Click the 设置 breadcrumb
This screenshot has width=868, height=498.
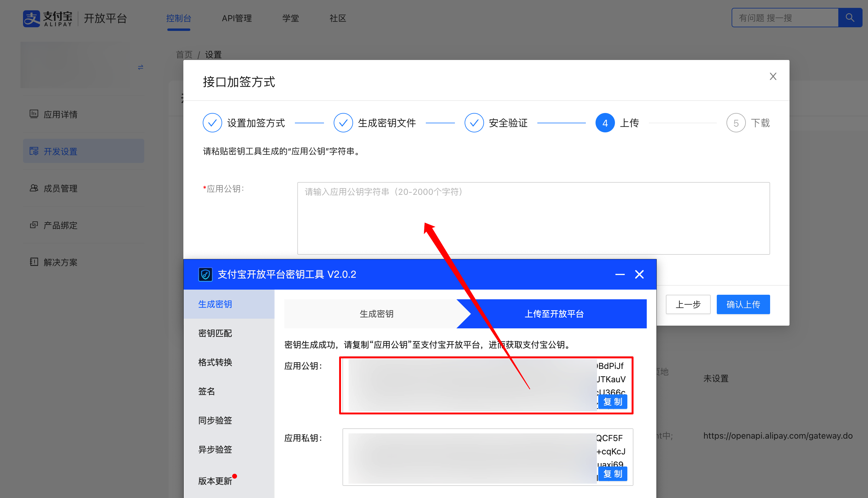click(213, 55)
